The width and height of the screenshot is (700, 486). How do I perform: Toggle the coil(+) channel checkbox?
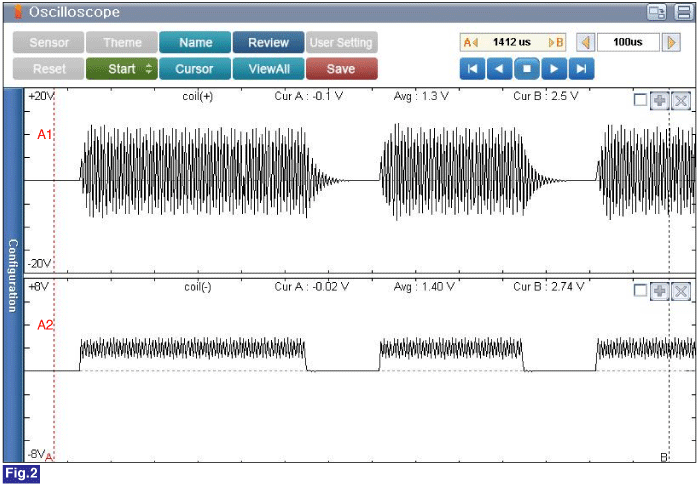[x=640, y=100]
